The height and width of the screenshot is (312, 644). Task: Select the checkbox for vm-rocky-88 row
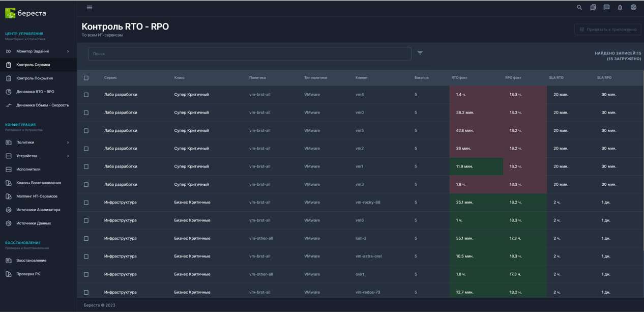click(x=86, y=203)
